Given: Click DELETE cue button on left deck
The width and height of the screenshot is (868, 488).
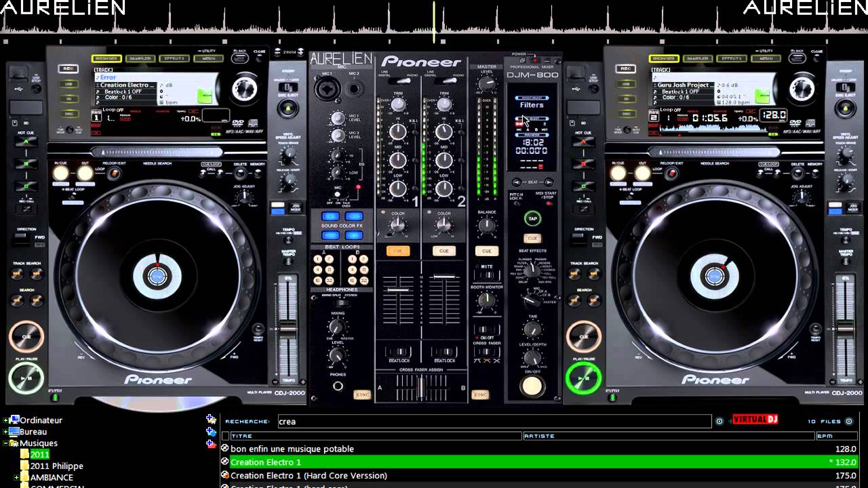Looking at the screenshot, I should point(240,174).
